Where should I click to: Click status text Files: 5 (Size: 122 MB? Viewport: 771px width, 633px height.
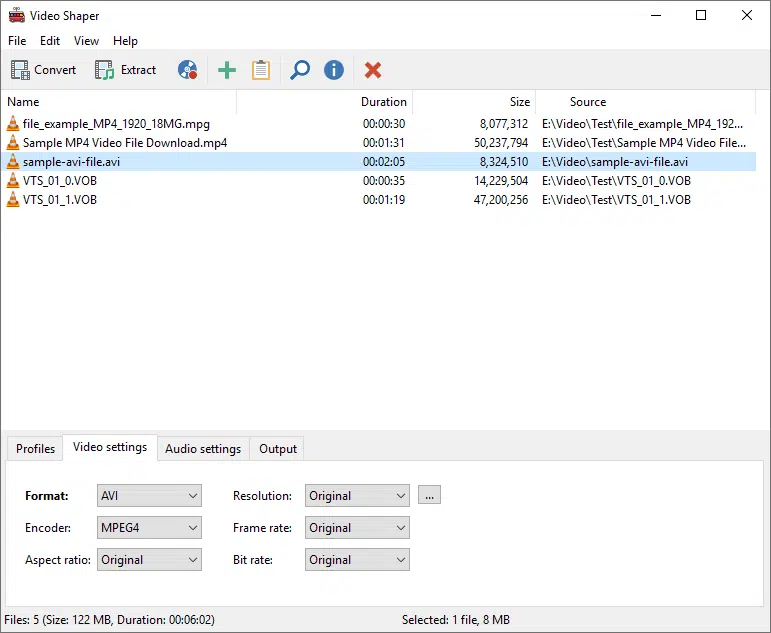coord(109,620)
